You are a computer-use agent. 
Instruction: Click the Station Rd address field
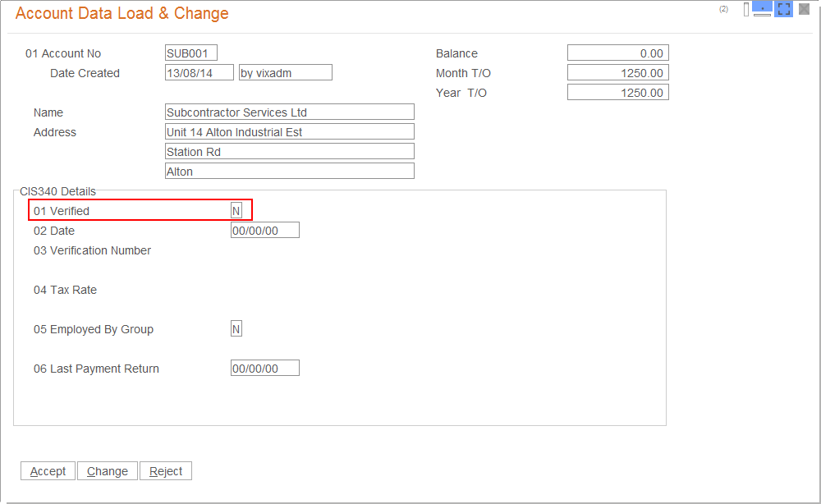point(290,152)
